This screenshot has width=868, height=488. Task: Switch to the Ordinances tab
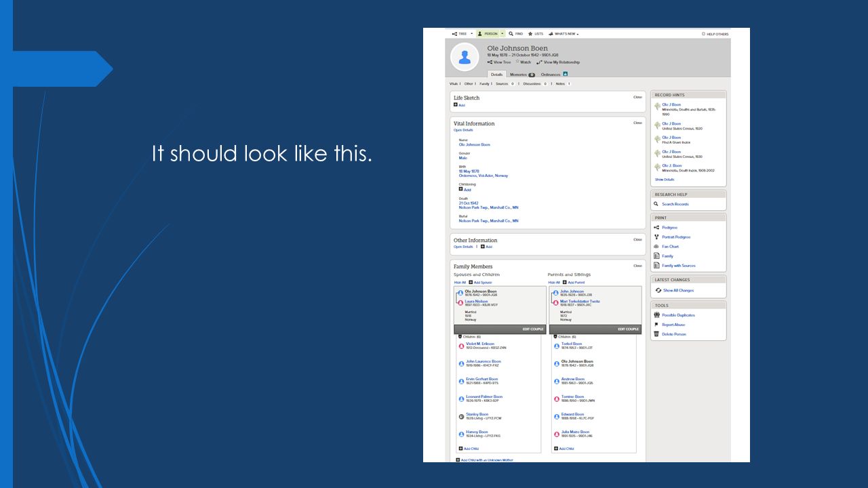point(551,75)
